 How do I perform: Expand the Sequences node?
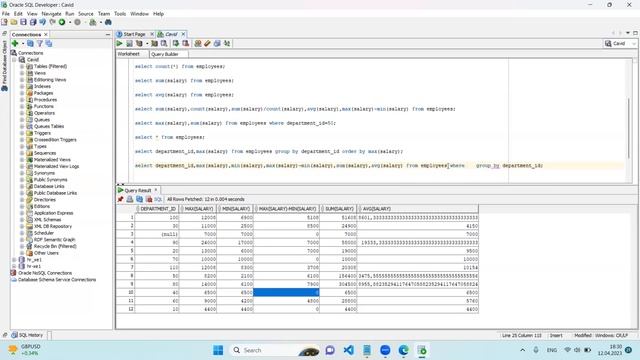22,153
